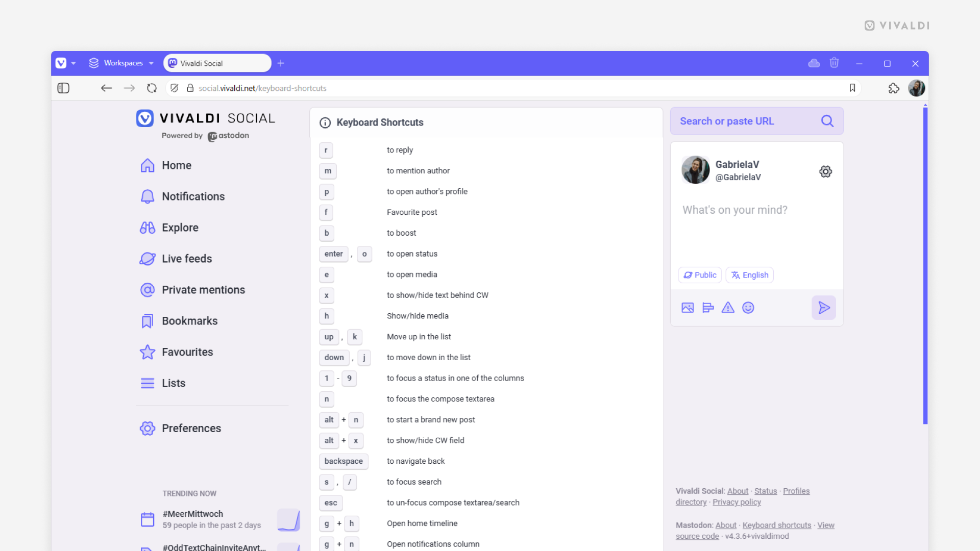980x551 pixels.
Task: Open the Vivaldi menu icon
Action: pos(61,63)
